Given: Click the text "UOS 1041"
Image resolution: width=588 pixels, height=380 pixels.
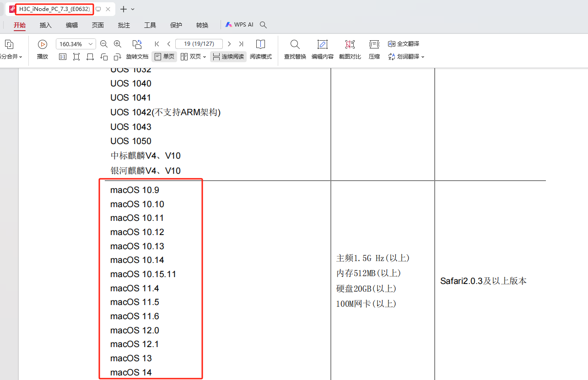Looking at the screenshot, I should point(131,98).
